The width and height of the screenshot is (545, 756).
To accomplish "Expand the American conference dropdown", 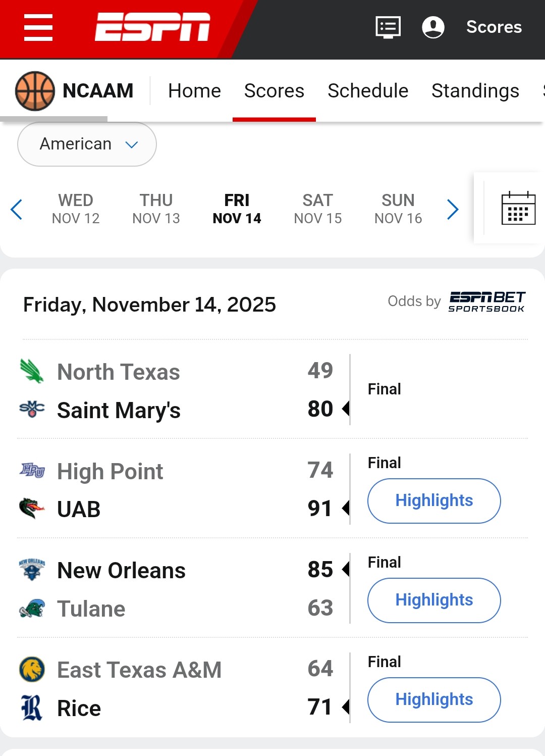I will tap(87, 144).
